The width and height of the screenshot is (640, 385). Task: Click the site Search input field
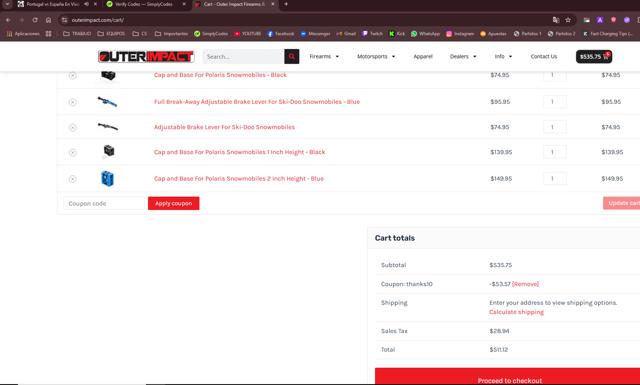[x=243, y=56]
